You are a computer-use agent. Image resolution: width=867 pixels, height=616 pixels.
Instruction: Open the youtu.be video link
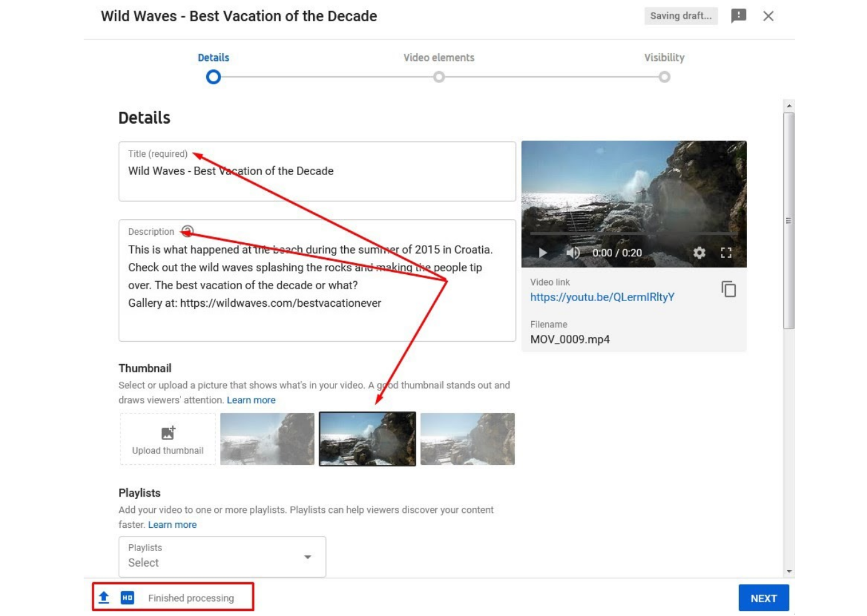click(x=602, y=297)
